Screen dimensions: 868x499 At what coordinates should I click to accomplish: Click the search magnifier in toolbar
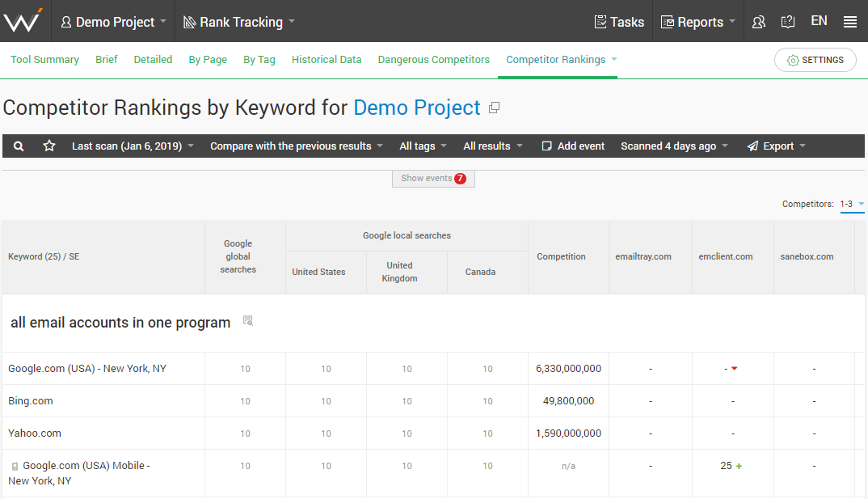coord(19,146)
